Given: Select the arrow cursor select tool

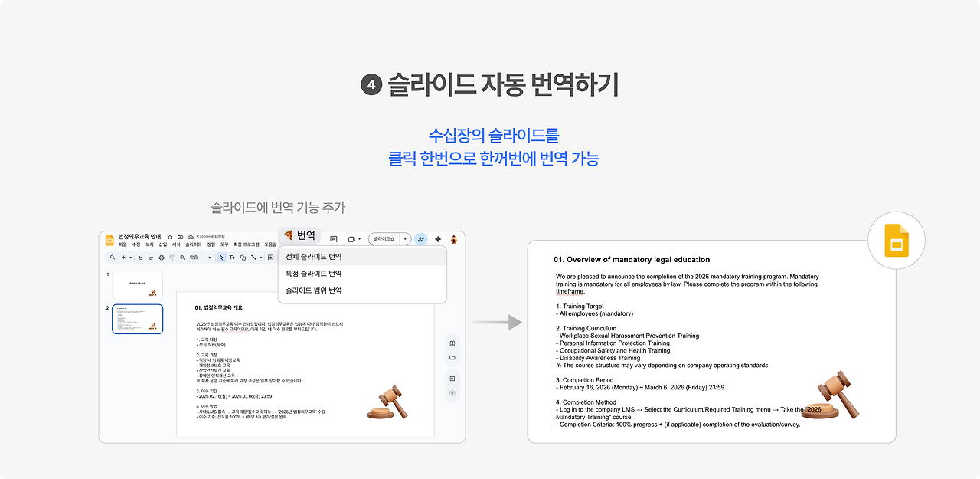Looking at the screenshot, I should (221, 258).
